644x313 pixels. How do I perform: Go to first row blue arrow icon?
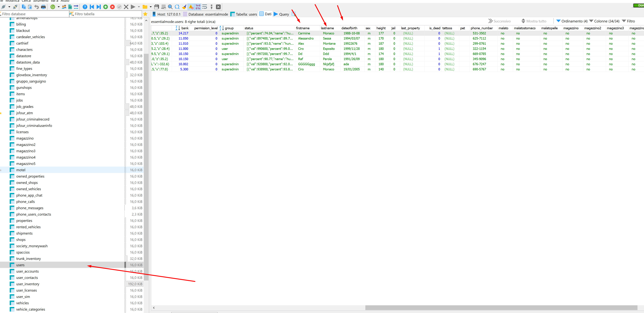[x=92, y=7]
